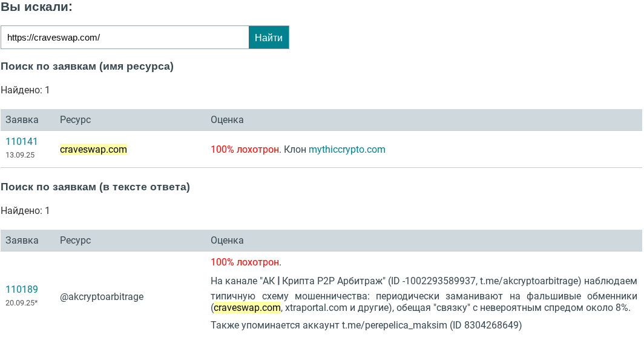Screen dimensions: 644x340
Task: Click Оценка header in the first results table
Action: (x=227, y=120)
